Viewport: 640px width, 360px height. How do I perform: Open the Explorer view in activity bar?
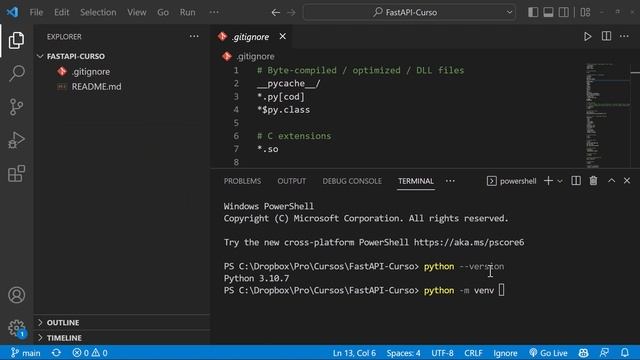click(x=16, y=40)
